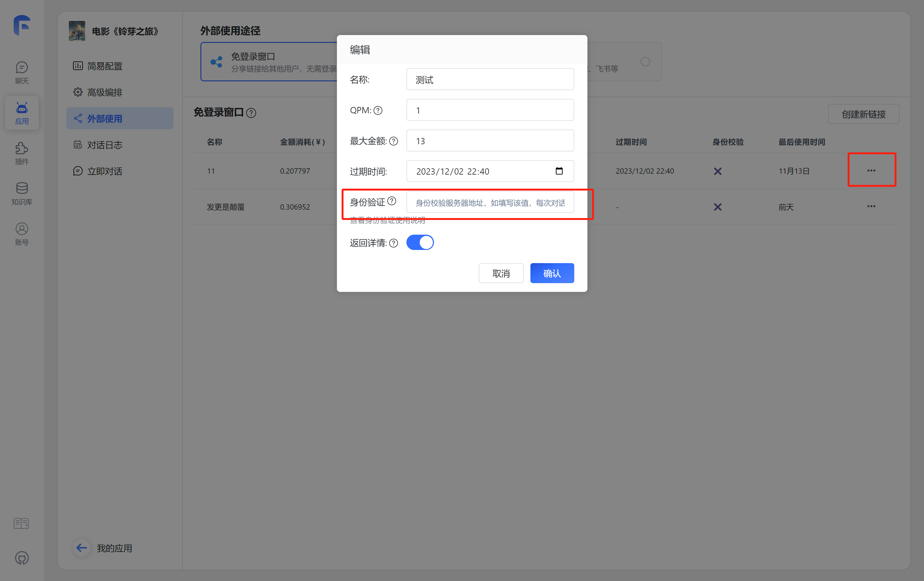
Task: Toggle the 返回详情 switch off
Action: click(420, 242)
